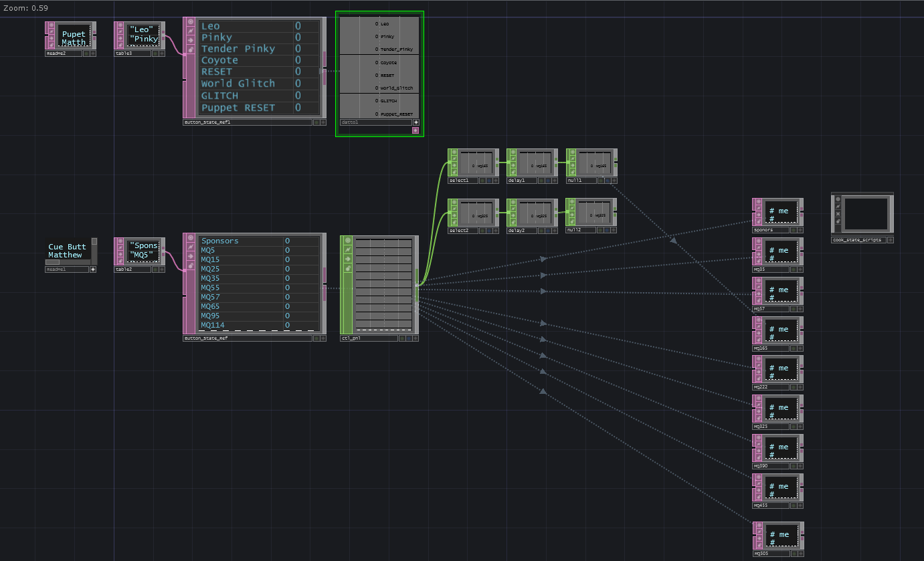Click lock flag on button_state_ref node
The height and width of the screenshot is (561, 924).
tap(190, 265)
